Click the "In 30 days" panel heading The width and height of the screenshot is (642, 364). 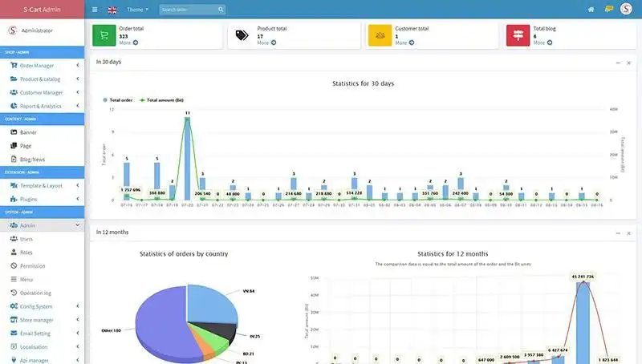coord(108,62)
